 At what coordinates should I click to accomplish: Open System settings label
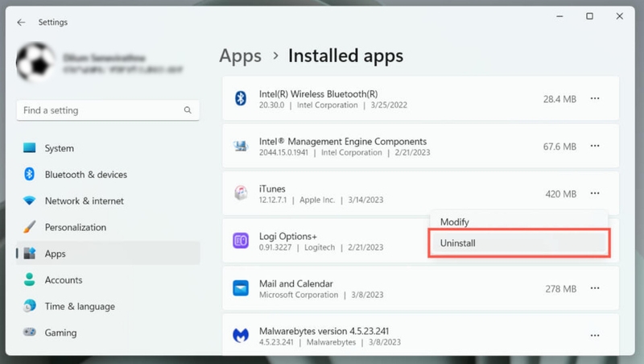point(60,148)
